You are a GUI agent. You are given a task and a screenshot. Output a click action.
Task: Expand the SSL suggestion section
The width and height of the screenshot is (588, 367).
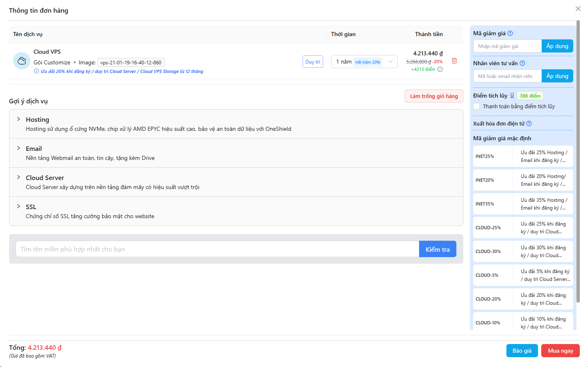pyautogui.click(x=236, y=211)
